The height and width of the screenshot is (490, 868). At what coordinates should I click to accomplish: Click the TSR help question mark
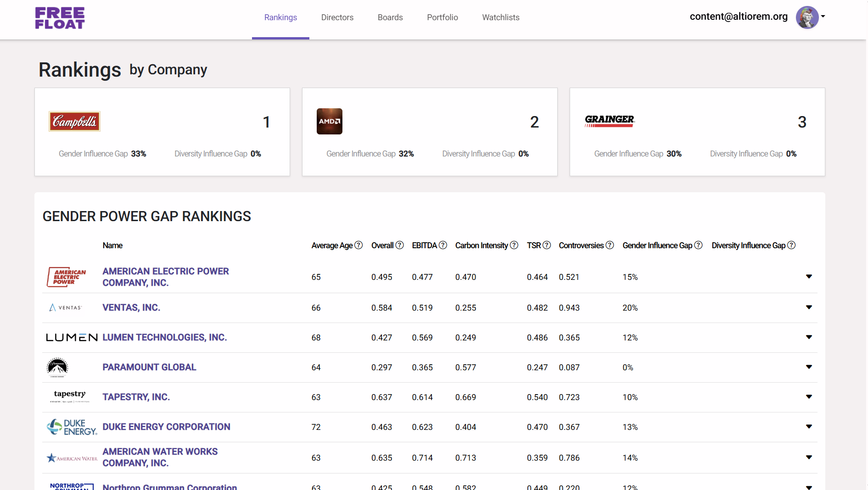[547, 245]
